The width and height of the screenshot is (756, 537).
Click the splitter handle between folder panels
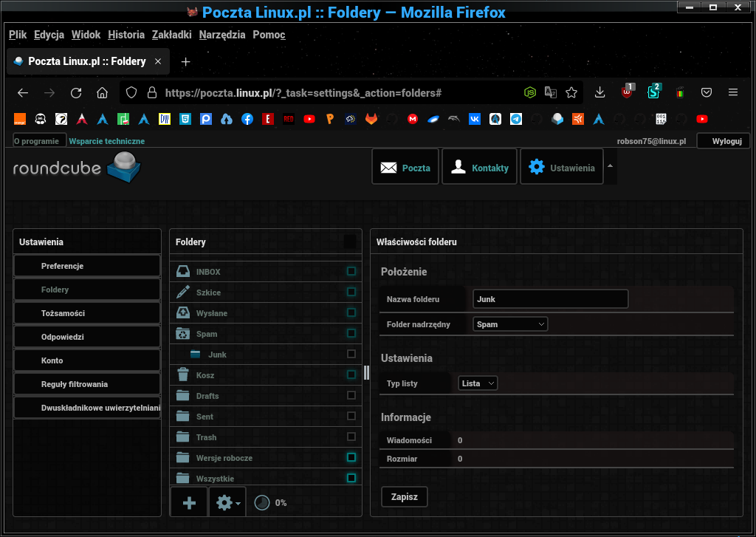tap(366, 372)
